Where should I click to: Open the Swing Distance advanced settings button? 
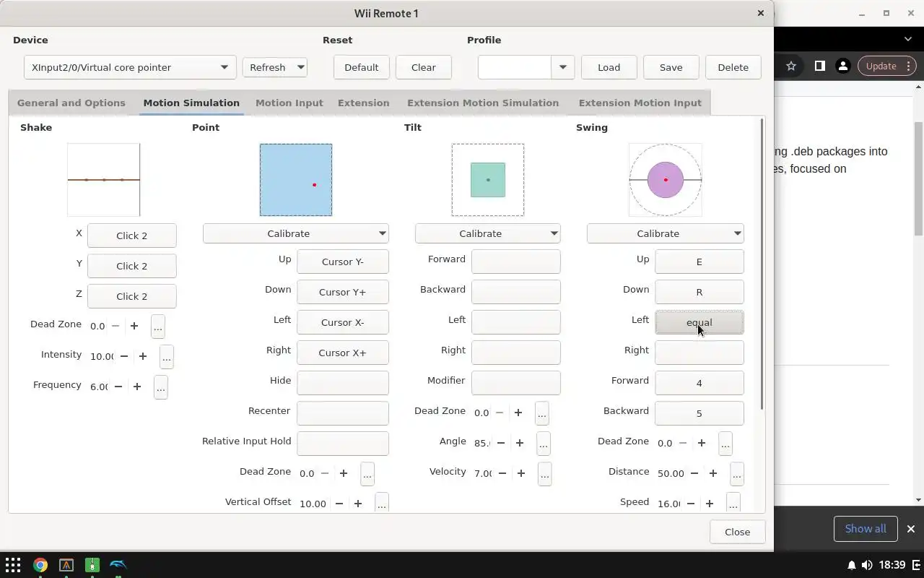(x=737, y=473)
